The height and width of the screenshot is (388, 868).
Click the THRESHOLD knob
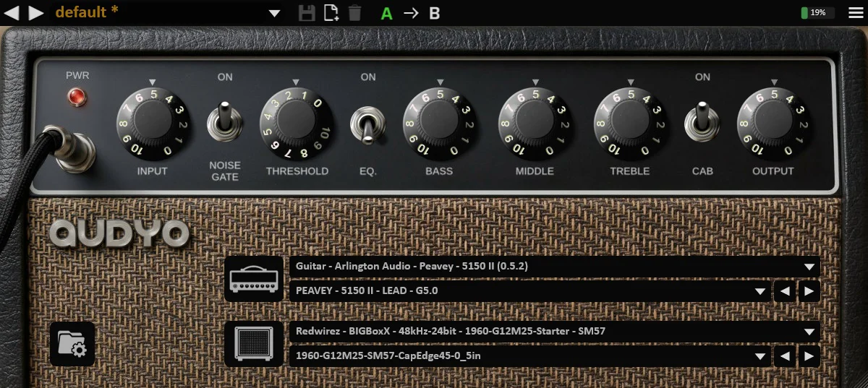click(x=296, y=122)
